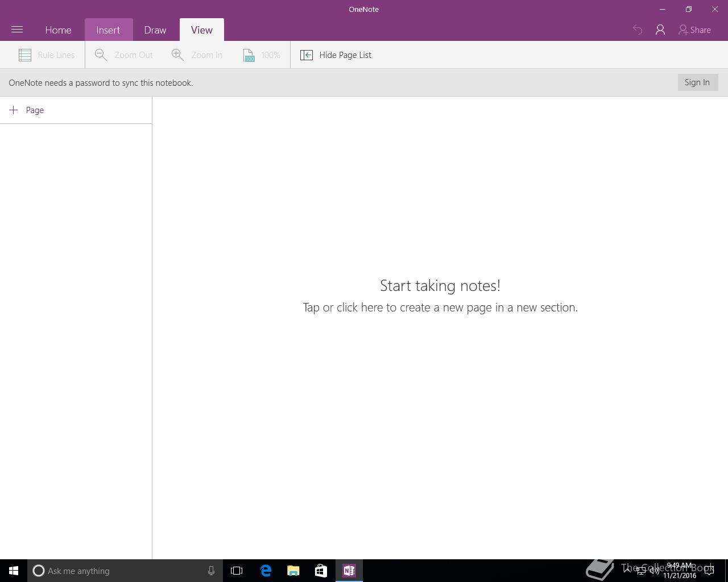728x582 pixels.
Task: Select the View tab
Action: [202, 30]
